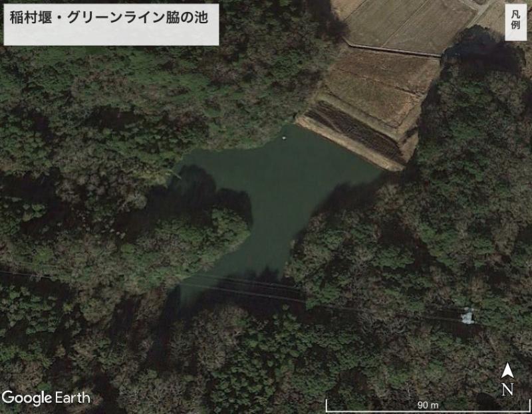Click the letter N below the arrow
Viewport: 532px width, 414px height.
point(507,389)
